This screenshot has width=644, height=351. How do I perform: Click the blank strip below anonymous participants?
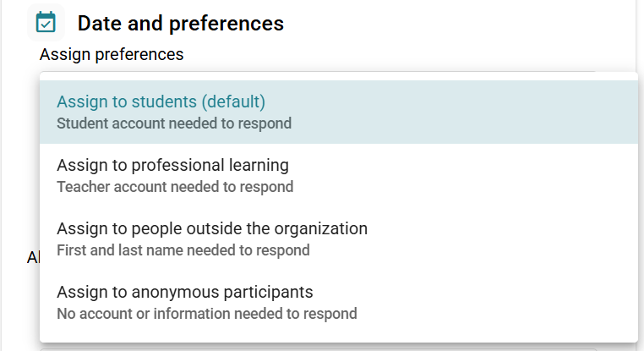pos(339,337)
